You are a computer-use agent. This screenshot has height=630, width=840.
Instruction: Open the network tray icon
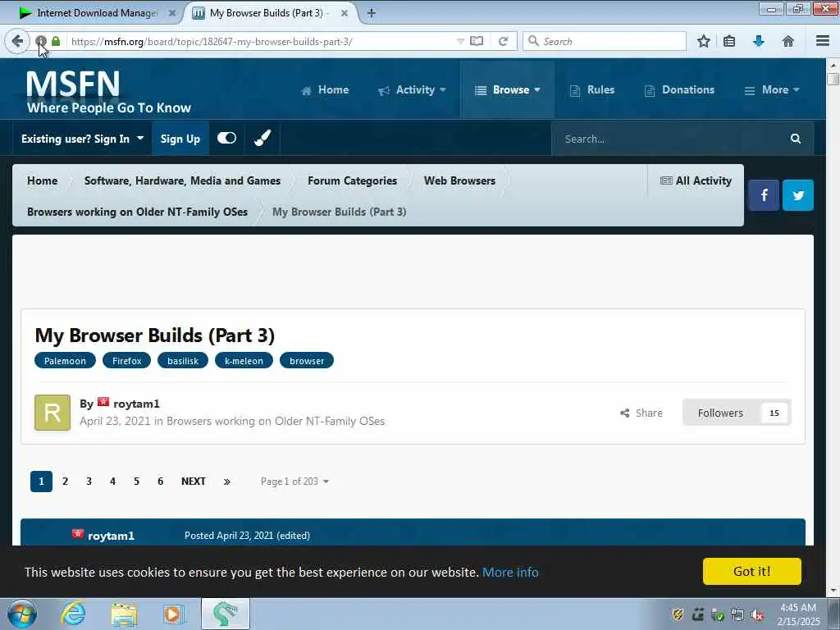[737, 615]
